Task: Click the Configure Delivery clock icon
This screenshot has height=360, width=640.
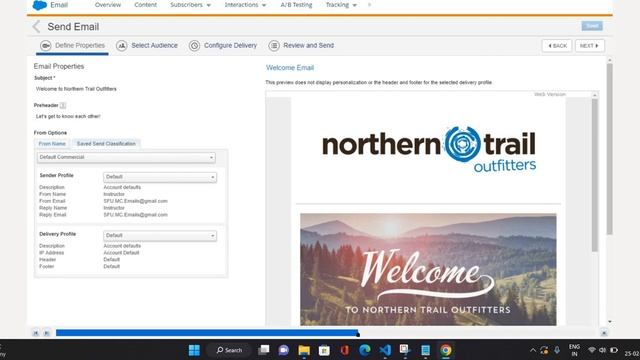Action: (194, 46)
